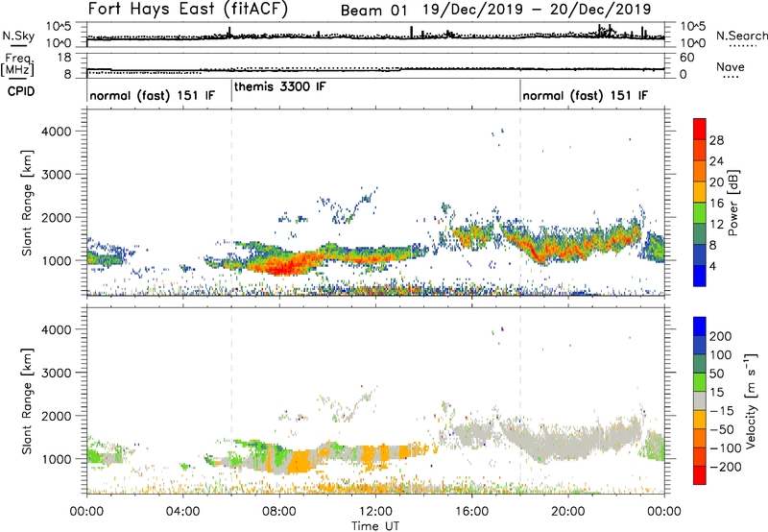
Task: Click the "Slant Range [km]" label of the power panel
Action: click(27, 203)
